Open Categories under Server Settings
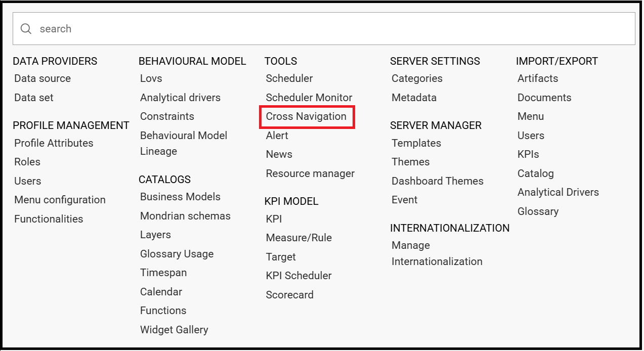The height and width of the screenshot is (351, 644). click(x=417, y=78)
